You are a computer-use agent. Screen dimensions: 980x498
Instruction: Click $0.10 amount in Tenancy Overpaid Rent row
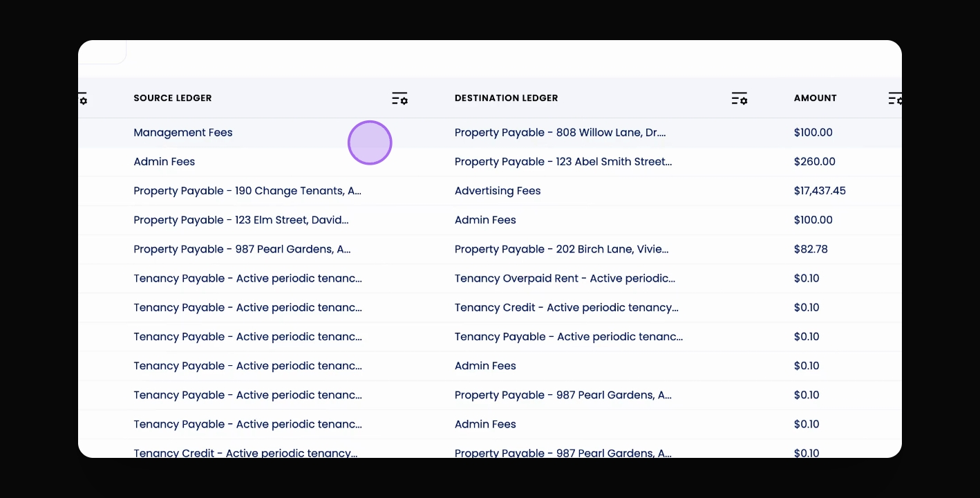pos(807,279)
